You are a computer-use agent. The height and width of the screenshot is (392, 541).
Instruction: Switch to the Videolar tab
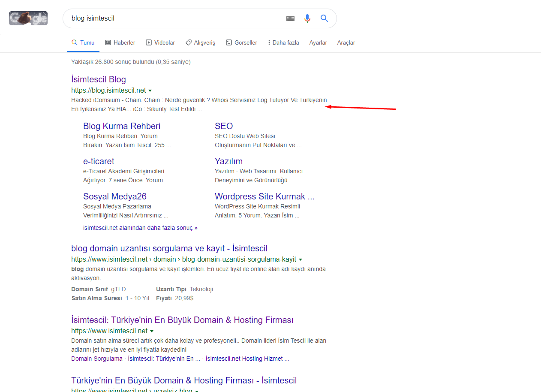point(160,42)
